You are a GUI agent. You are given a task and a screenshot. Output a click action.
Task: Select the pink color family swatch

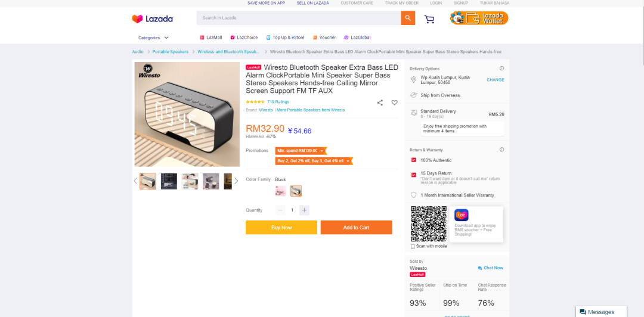click(x=280, y=191)
